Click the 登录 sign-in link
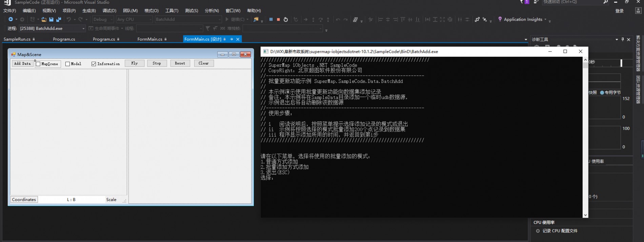 620,11
